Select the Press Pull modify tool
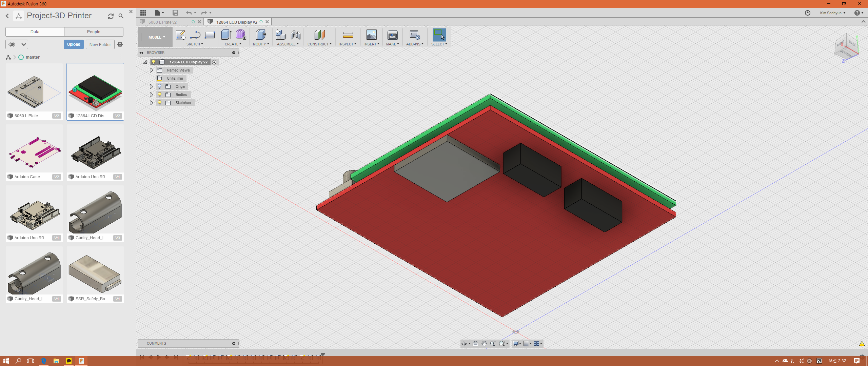The image size is (868, 366). click(261, 35)
